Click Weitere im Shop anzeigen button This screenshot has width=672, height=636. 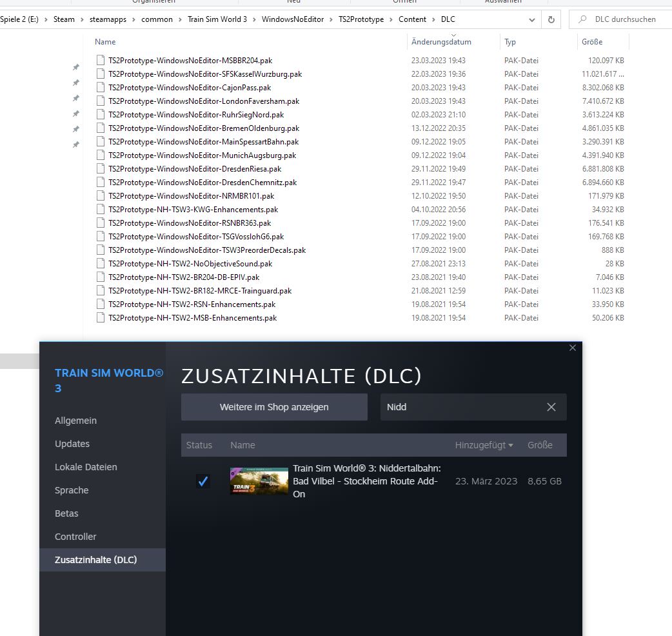[x=274, y=407]
